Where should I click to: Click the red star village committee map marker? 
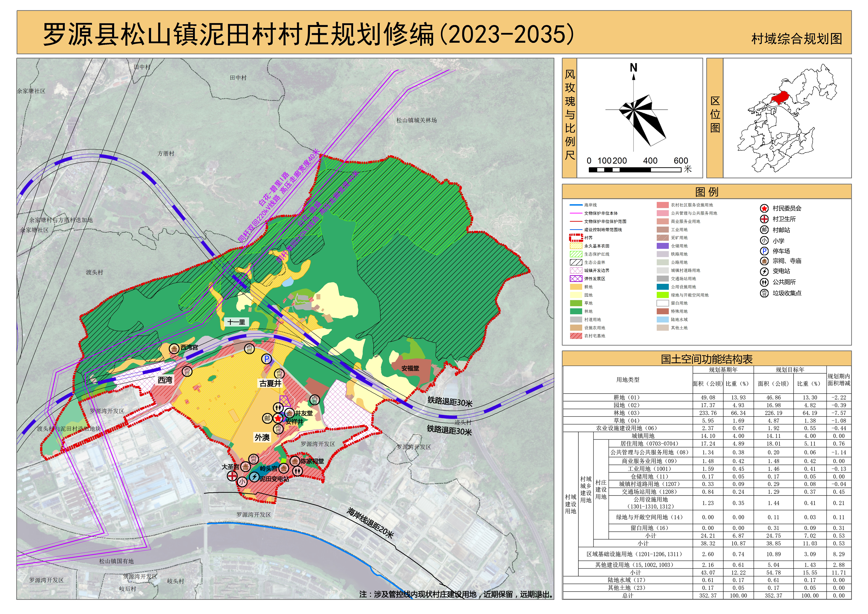pyautogui.click(x=278, y=419)
